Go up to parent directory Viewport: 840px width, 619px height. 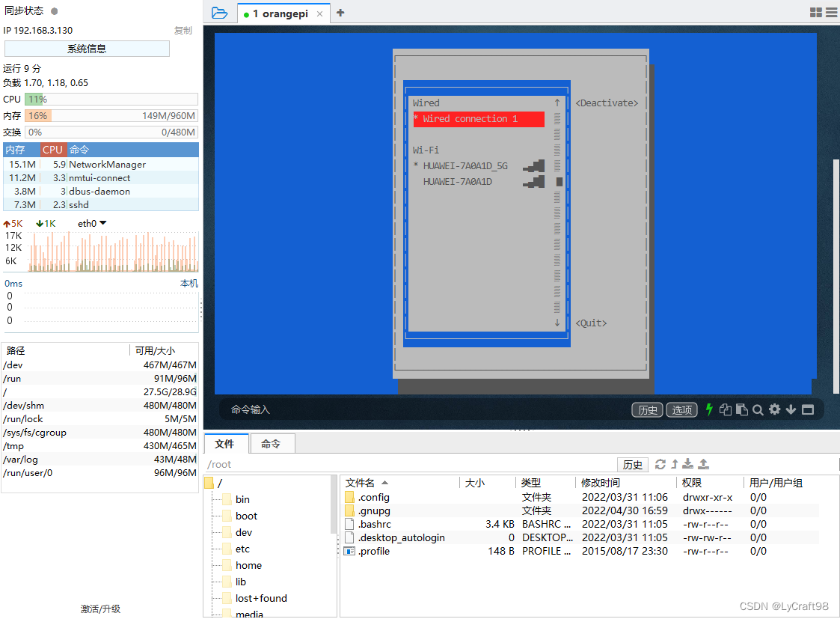click(675, 464)
